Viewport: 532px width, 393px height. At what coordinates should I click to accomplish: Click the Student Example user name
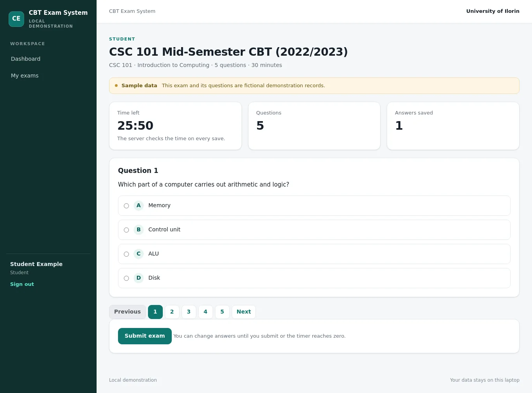click(36, 264)
